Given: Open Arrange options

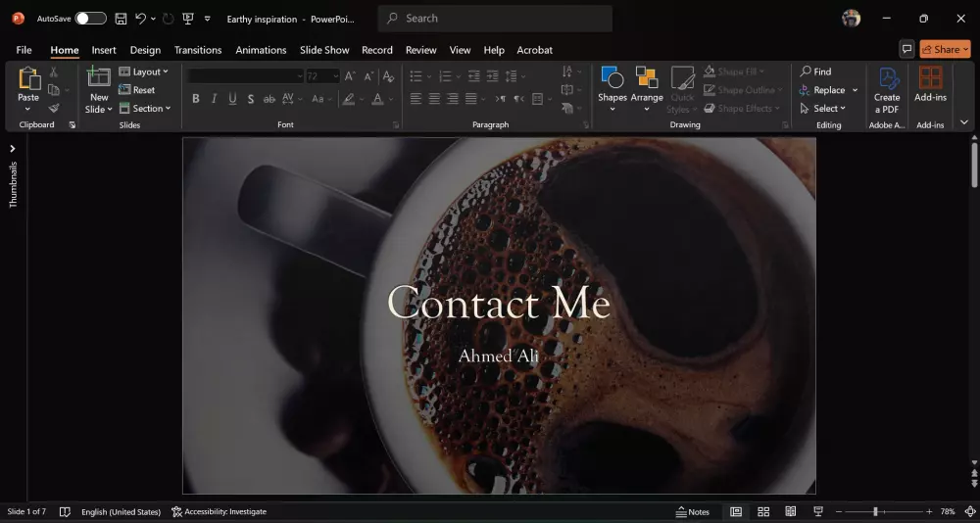Looking at the screenshot, I should (647, 90).
